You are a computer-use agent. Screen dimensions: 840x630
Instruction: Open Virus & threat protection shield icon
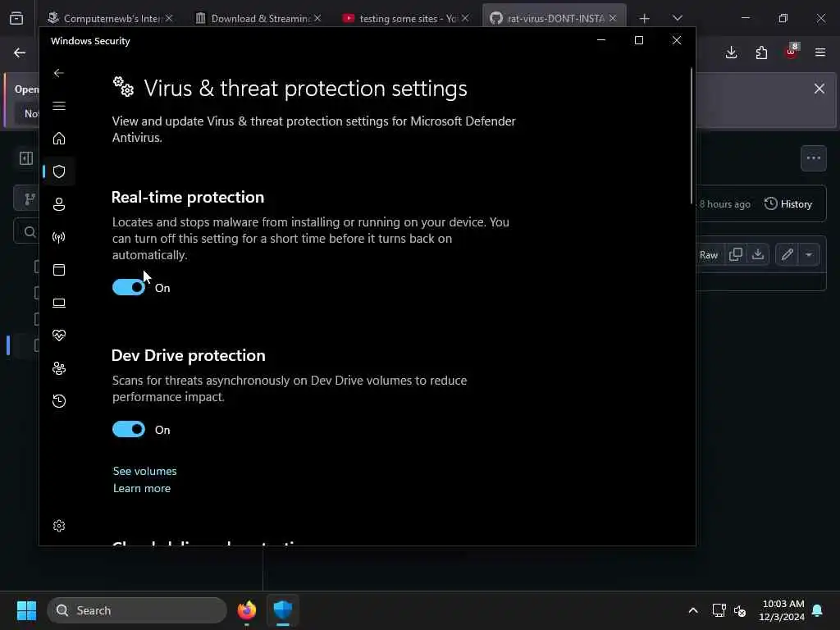point(59,171)
